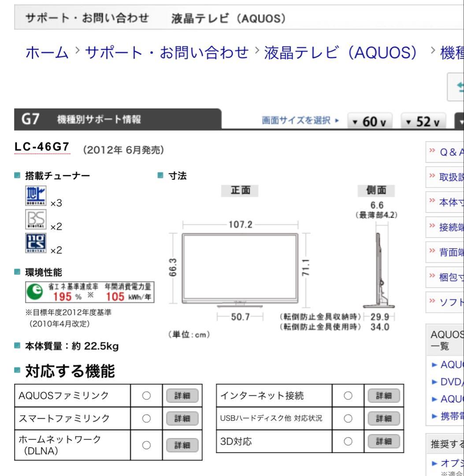Open the 52v screen size dropdown
This screenshot has height=476, width=464.
pyautogui.click(x=422, y=120)
